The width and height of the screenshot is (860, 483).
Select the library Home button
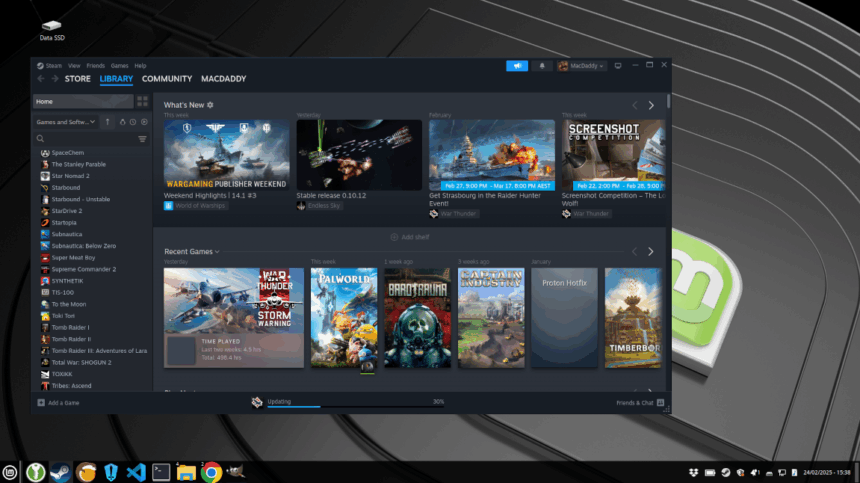(83, 101)
